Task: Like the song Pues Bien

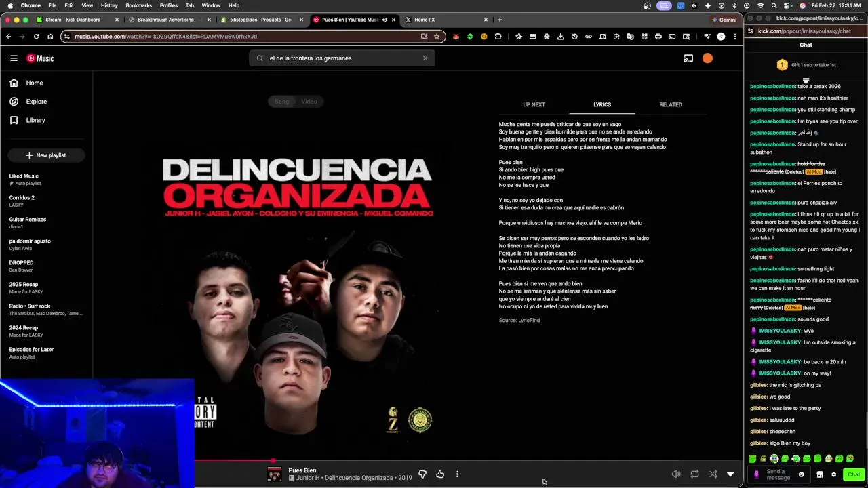Action: pos(440,474)
